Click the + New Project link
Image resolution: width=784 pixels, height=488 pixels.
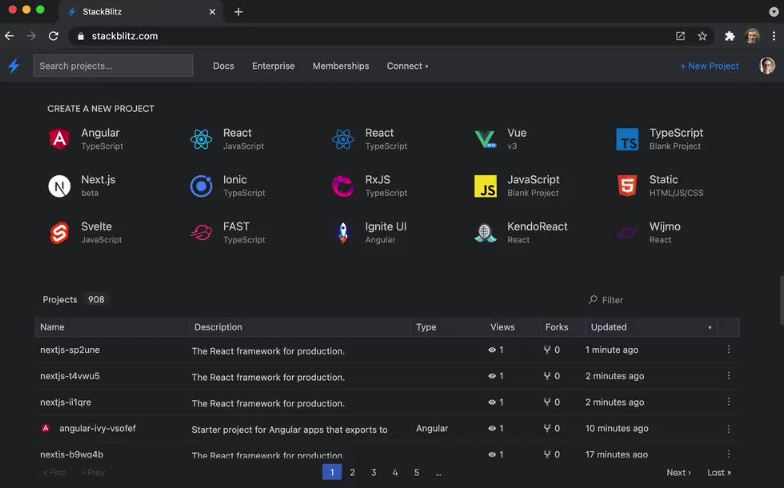710,66
